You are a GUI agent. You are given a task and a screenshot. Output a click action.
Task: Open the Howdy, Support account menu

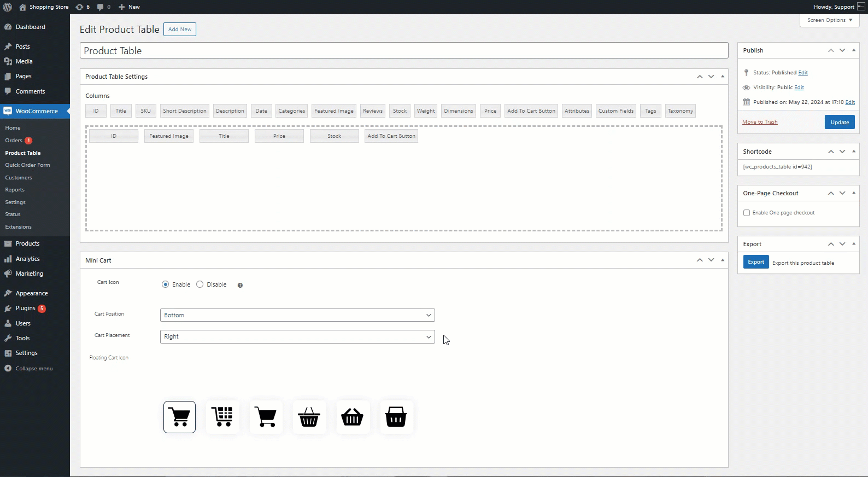839,7
